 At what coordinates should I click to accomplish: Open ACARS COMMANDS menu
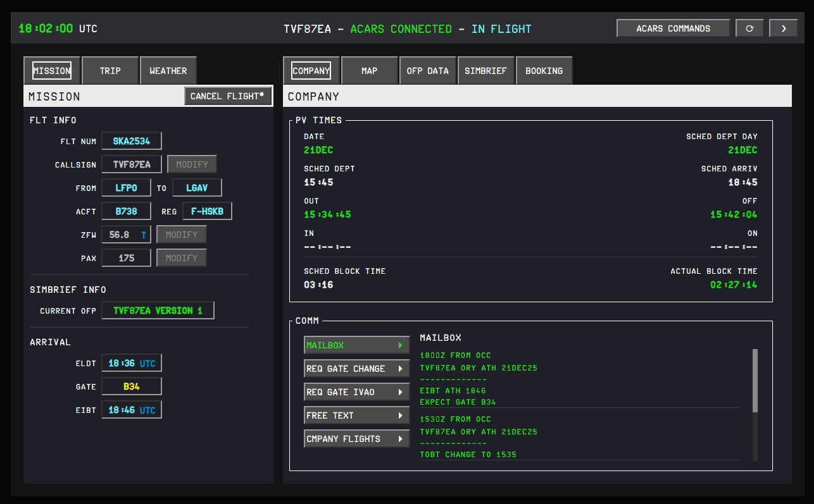pos(673,28)
